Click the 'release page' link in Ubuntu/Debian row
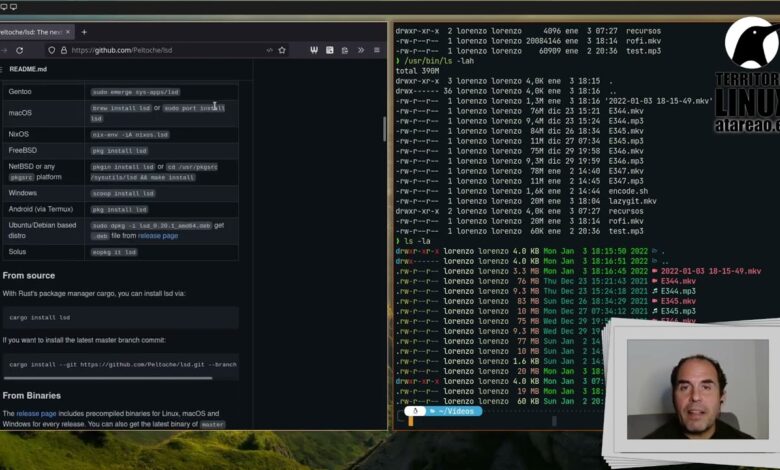The height and width of the screenshot is (470, 780). 158,236
